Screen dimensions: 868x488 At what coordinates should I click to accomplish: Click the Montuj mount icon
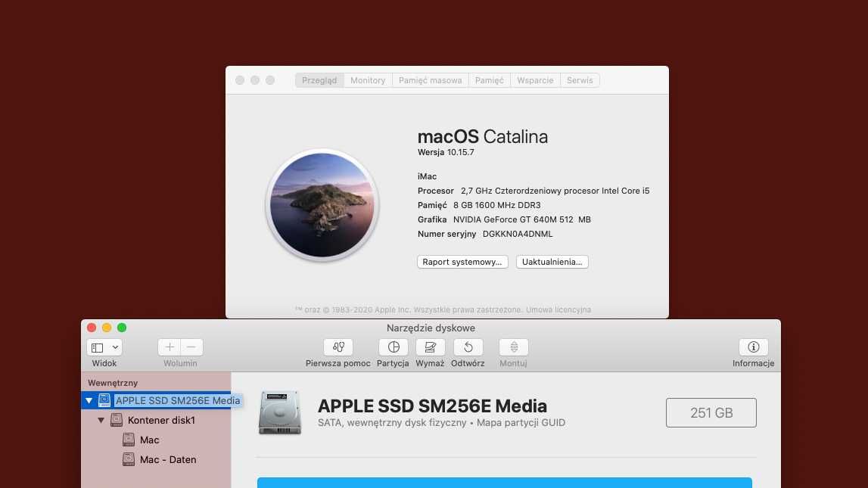[514, 347]
